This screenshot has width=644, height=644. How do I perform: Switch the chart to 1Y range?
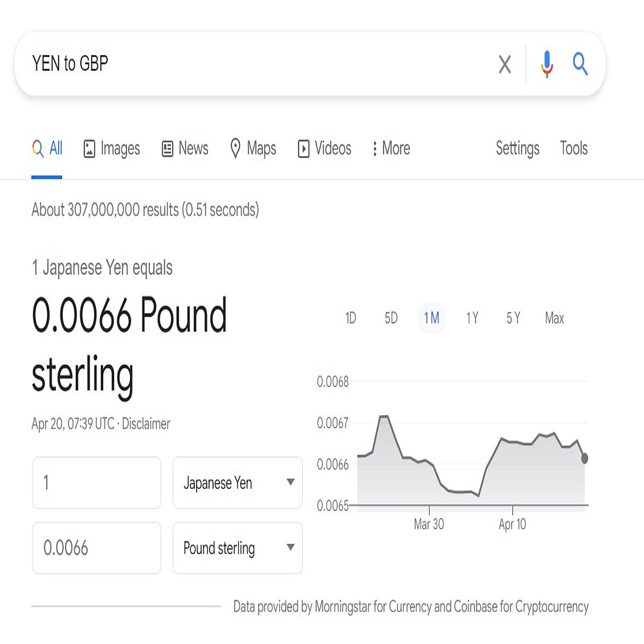pyautogui.click(x=472, y=318)
